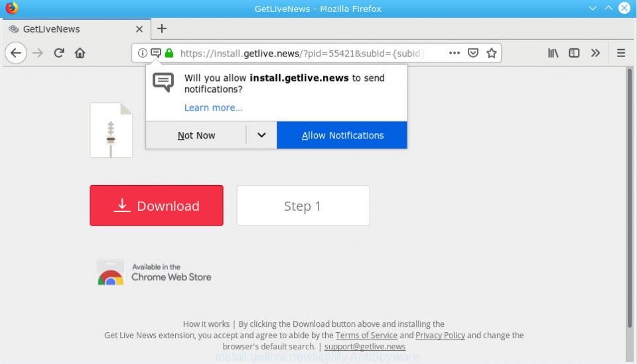Open the Learn more link
The width and height of the screenshot is (637, 364).
(x=213, y=107)
